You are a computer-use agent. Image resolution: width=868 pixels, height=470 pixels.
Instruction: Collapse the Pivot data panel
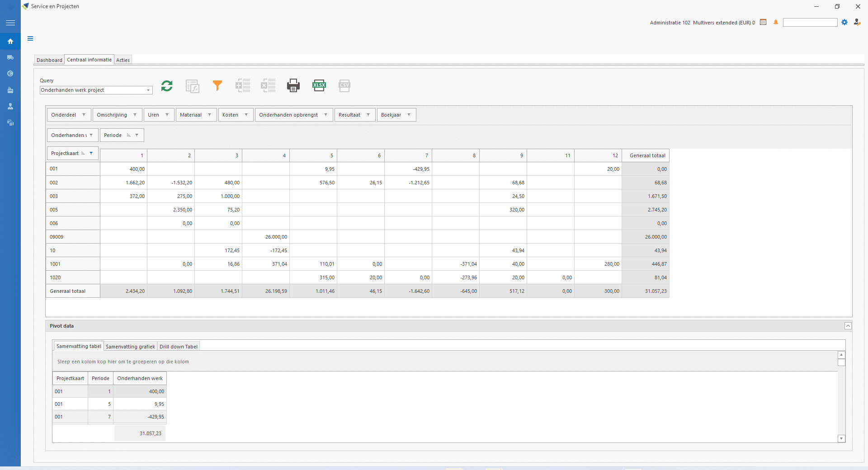pyautogui.click(x=848, y=326)
